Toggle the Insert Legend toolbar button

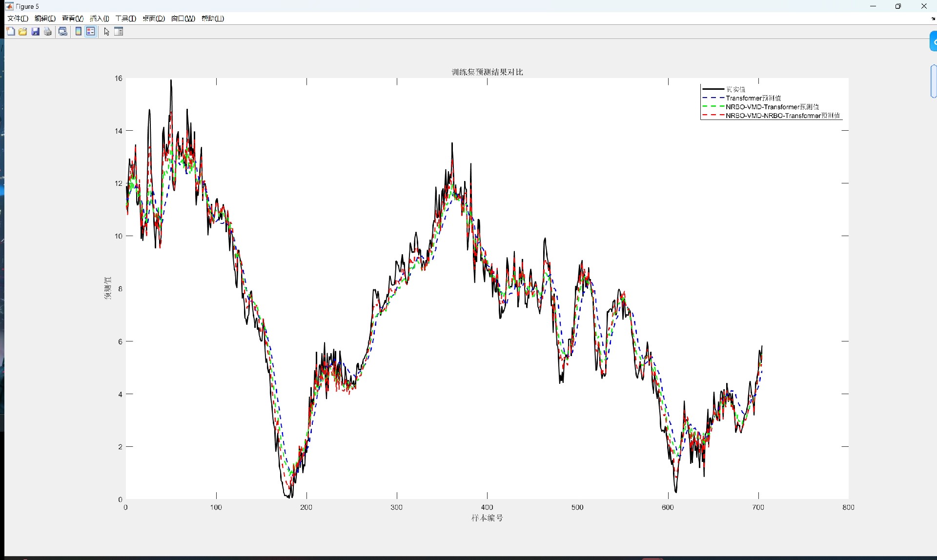pyautogui.click(x=91, y=32)
